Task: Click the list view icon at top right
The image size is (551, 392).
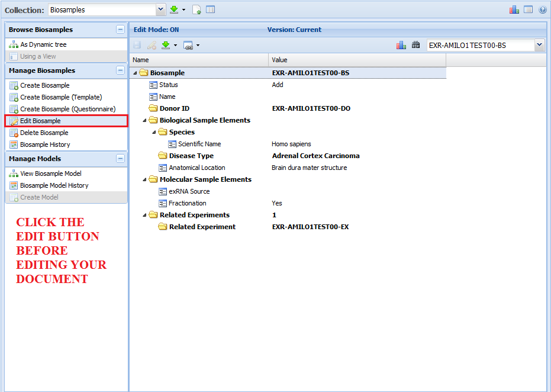Action: click(528, 10)
